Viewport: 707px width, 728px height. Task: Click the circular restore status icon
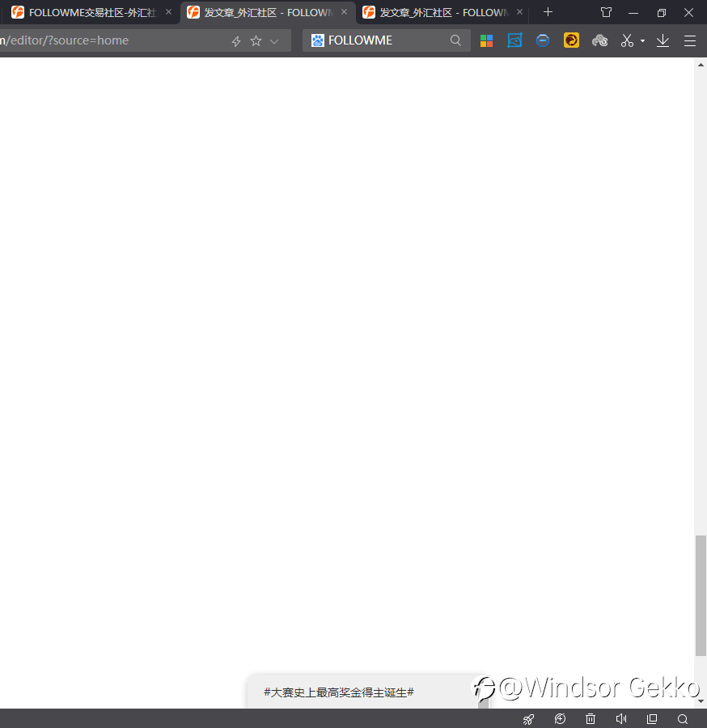pos(560,719)
